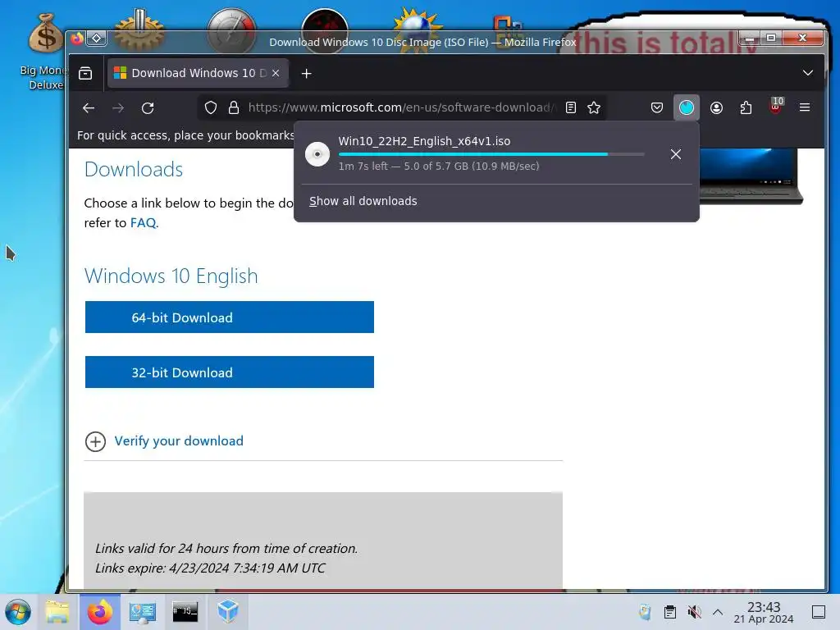
Task: Open the terminal taskbar icon
Action: coord(185,612)
